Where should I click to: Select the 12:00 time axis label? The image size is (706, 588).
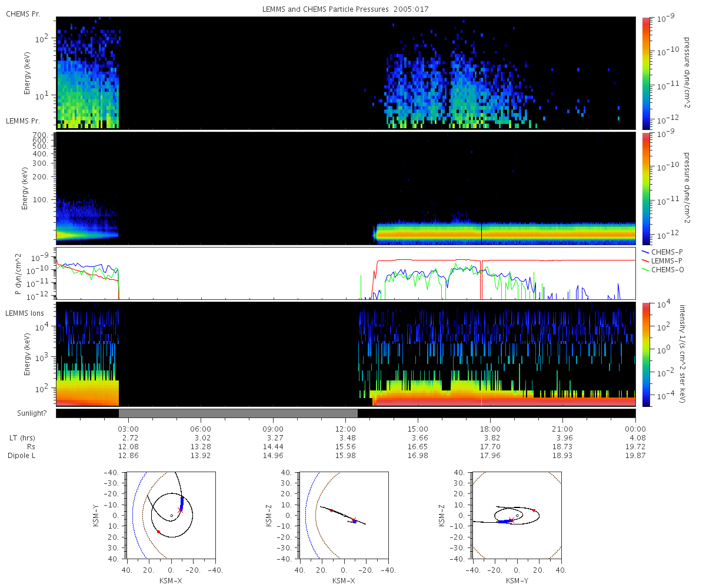click(345, 429)
